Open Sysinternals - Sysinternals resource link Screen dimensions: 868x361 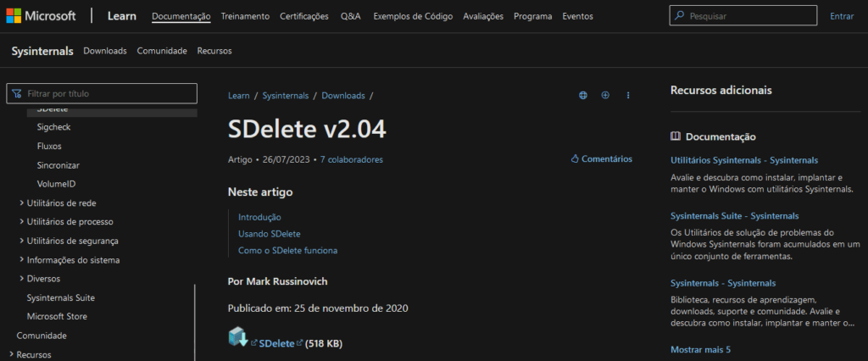723,284
